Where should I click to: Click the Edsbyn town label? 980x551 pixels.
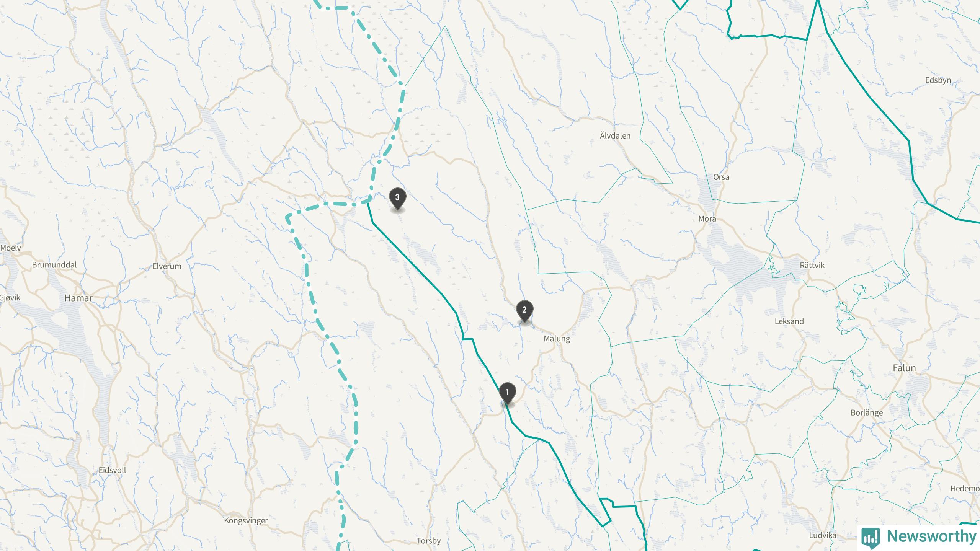click(938, 80)
